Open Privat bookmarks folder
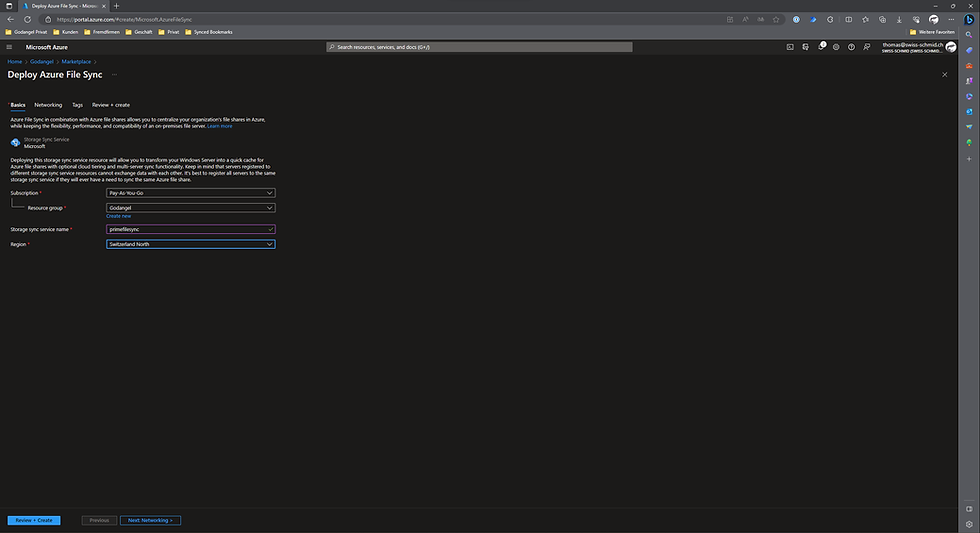The width and height of the screenshot is (980, 533). pos(169,32)
